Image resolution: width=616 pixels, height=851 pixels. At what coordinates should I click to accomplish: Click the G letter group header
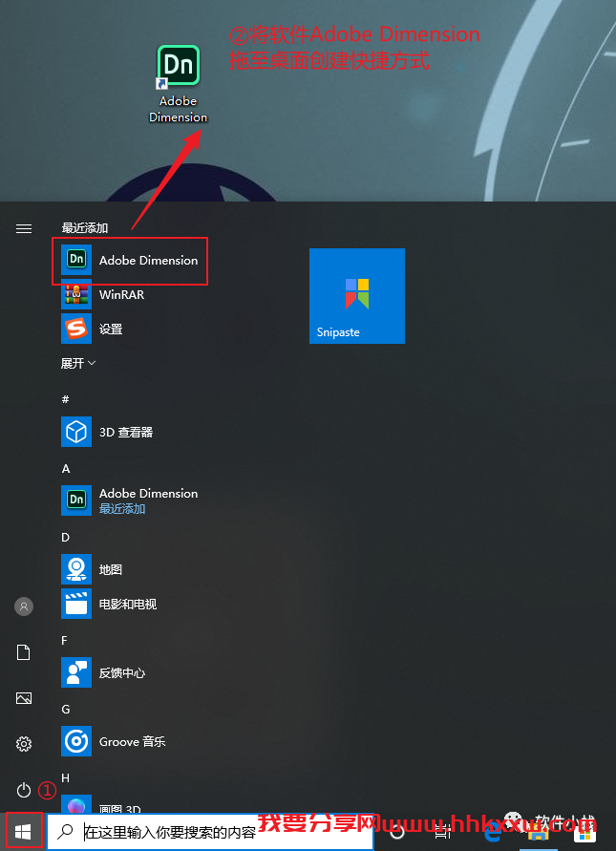tap(66, 710)
